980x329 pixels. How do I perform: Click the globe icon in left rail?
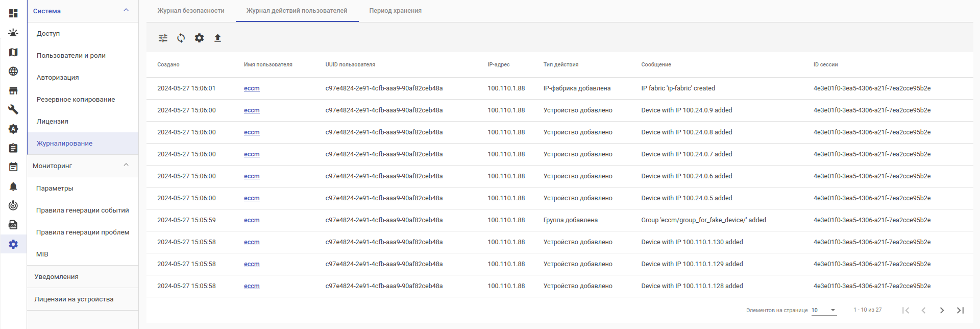pos(13,72)
